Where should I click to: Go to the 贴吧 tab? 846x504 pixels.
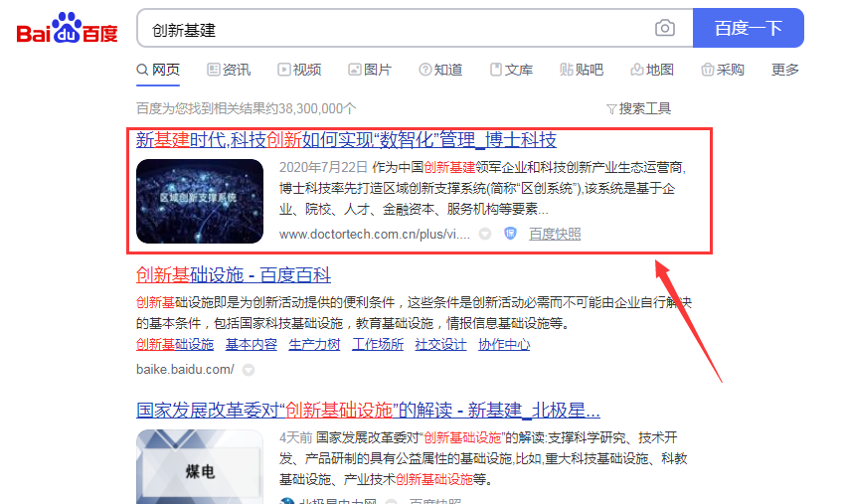point(582,70)
